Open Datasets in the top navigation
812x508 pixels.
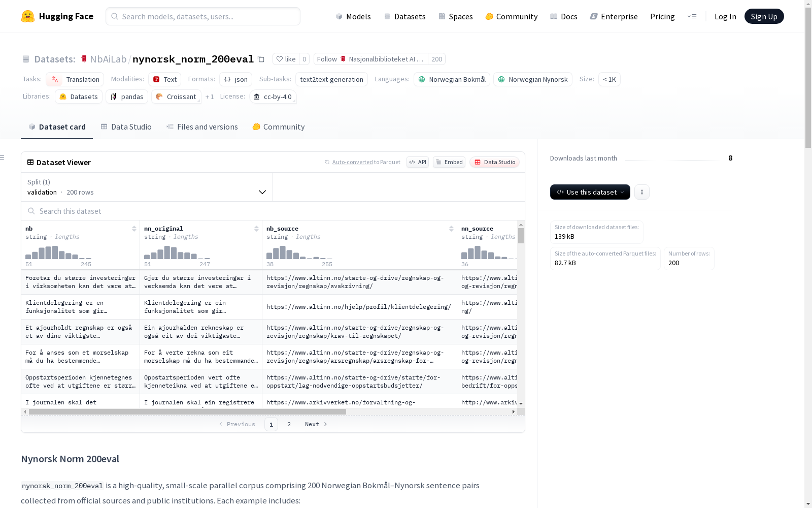[x=404, y=16]
